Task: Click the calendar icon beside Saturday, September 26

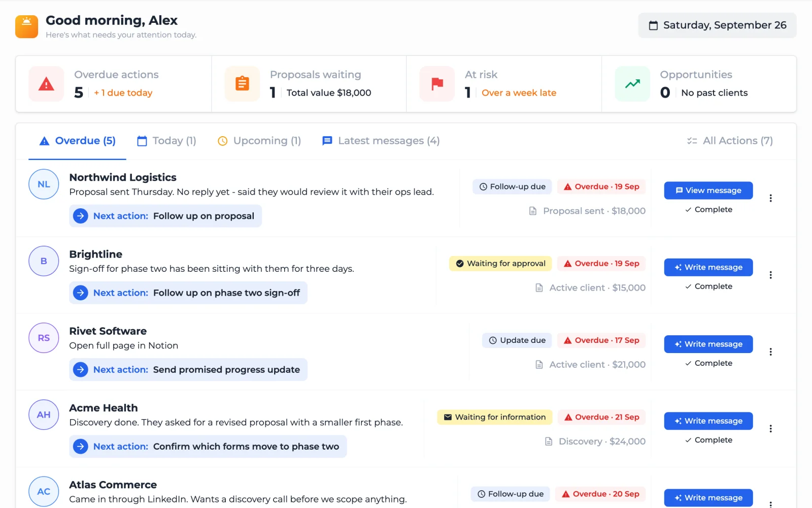Action: [654, 25]
